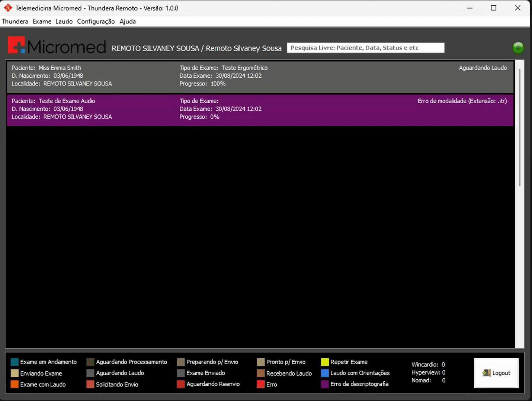Open the Exame menu
This screenshot has height=401, width=532.
click(x=42, y=22)
